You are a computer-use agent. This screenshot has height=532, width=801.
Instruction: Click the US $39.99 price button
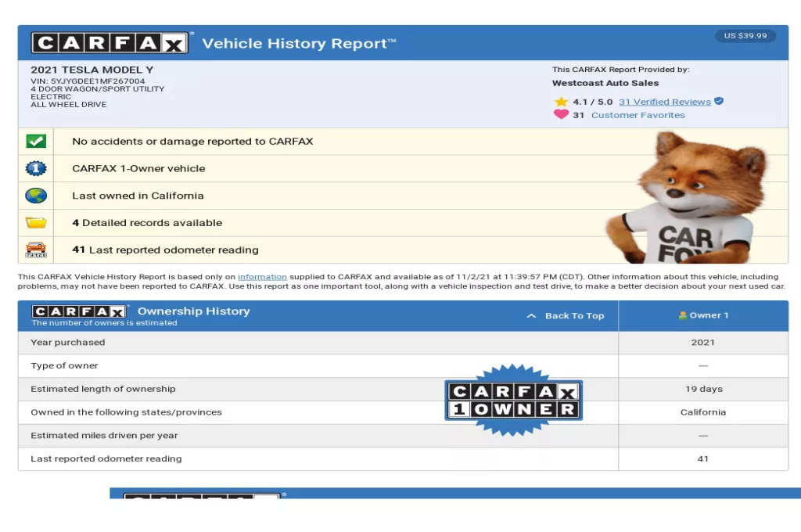coord(745,36)
